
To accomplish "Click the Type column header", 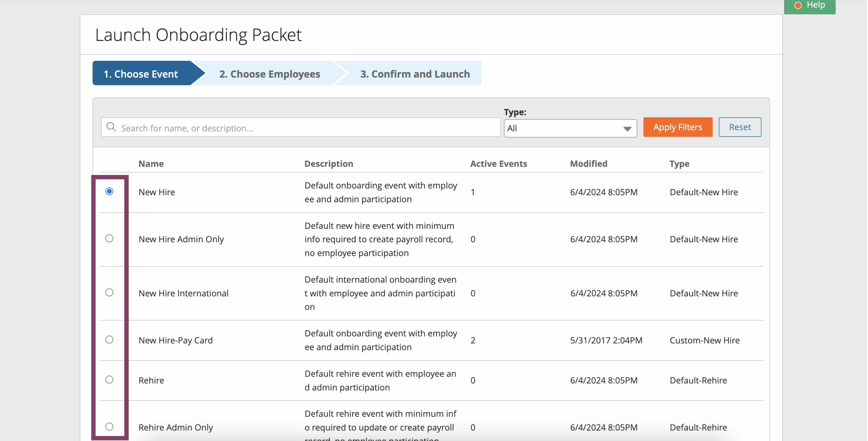I will [679, 164].
